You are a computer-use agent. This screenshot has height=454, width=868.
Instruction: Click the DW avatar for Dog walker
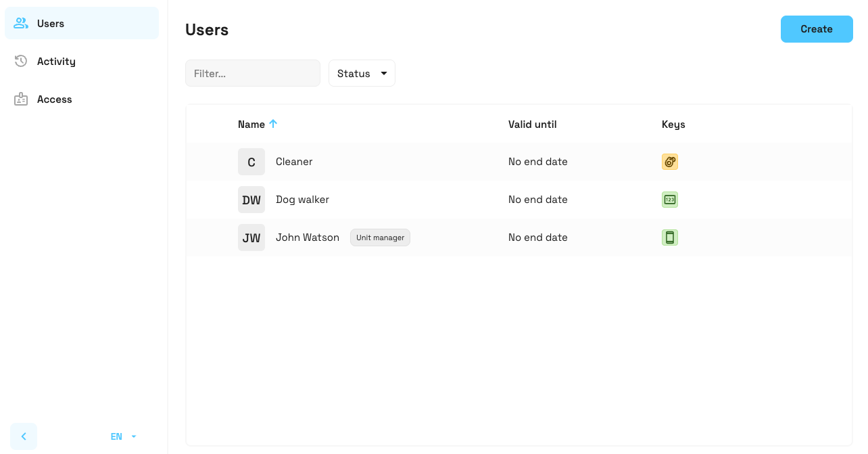click(x=251, y=200)
